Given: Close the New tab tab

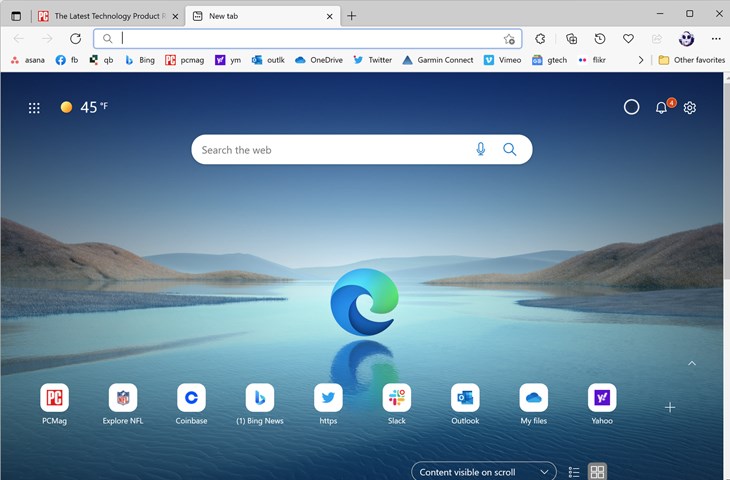Looking at the screenshot, I should coord(330,16).
